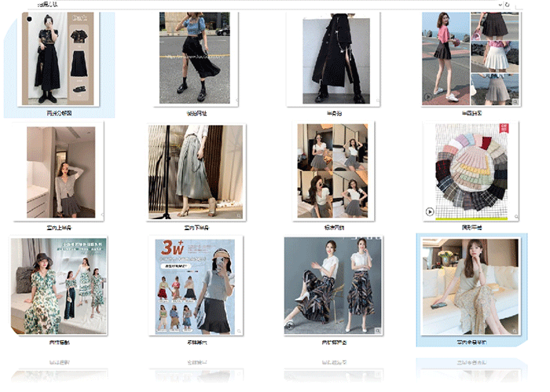Open the green floral dress poster thumbnail

point(59,286)
